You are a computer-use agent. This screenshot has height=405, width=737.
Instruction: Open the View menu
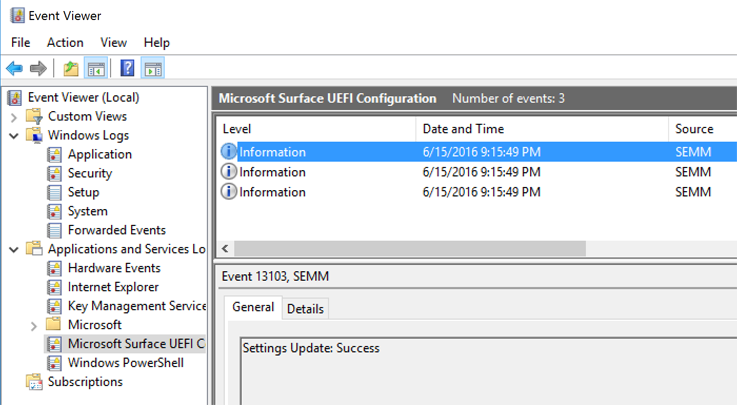point(113,43)
